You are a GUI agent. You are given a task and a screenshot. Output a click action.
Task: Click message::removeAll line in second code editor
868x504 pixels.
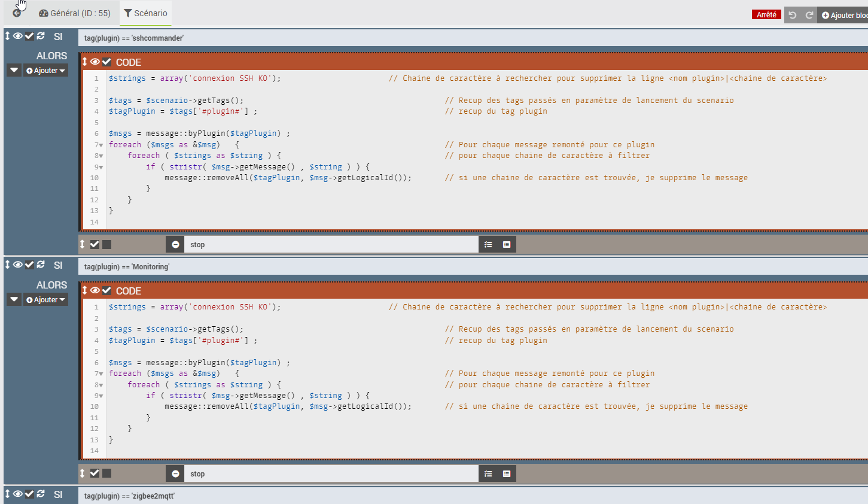click(x=288, y=406)
